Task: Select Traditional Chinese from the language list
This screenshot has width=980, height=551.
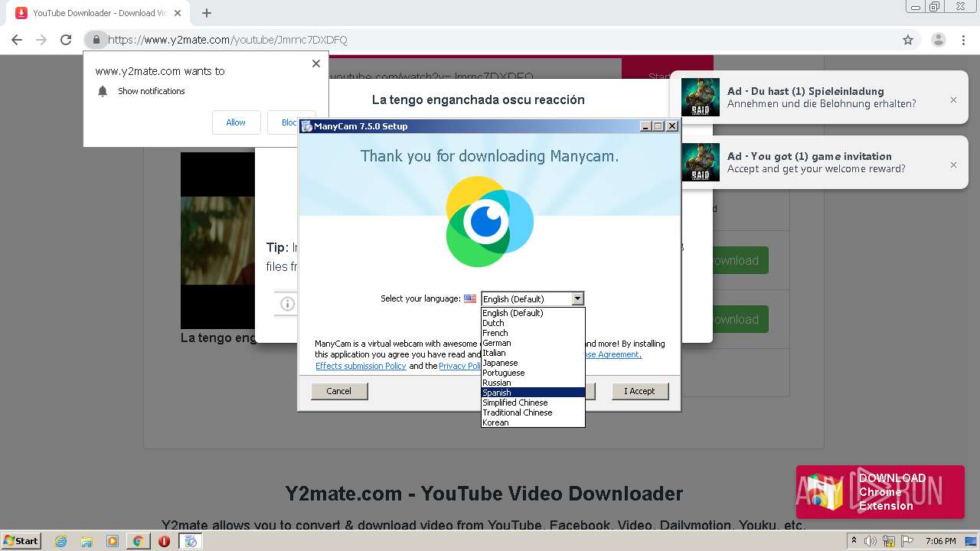Action: pos(533,412)
